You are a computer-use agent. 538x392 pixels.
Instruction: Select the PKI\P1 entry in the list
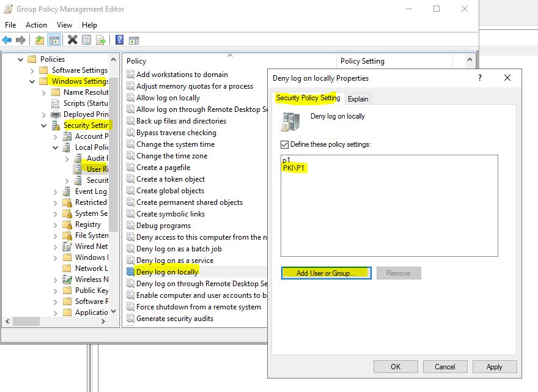click(293, 168)
